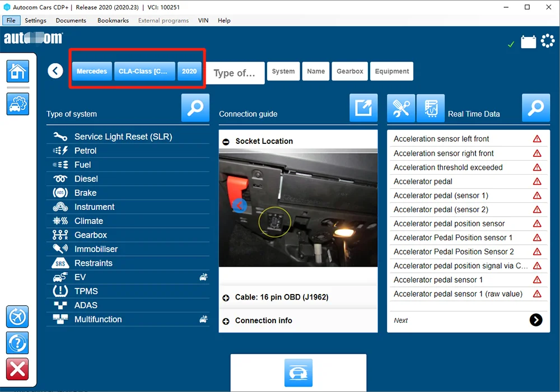Viewport: 560px width, 392px height.
Task: Open the VIN menu
Action: click(x=203, y=20)
